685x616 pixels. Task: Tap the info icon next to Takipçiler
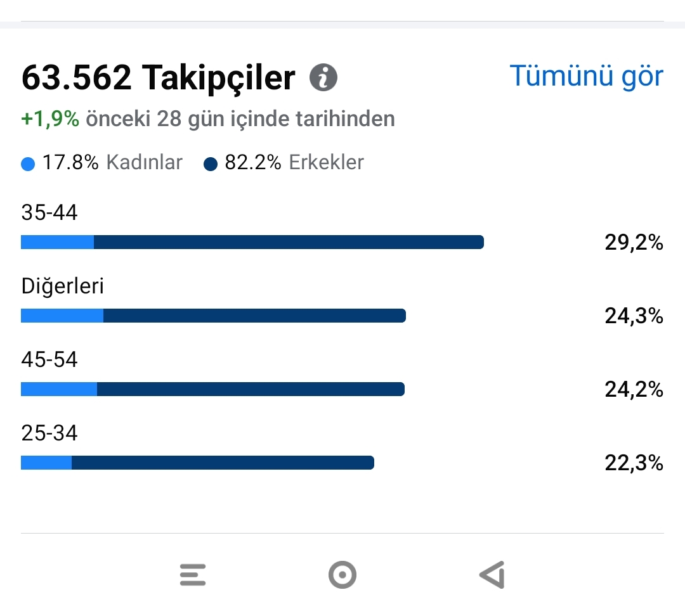323,78
